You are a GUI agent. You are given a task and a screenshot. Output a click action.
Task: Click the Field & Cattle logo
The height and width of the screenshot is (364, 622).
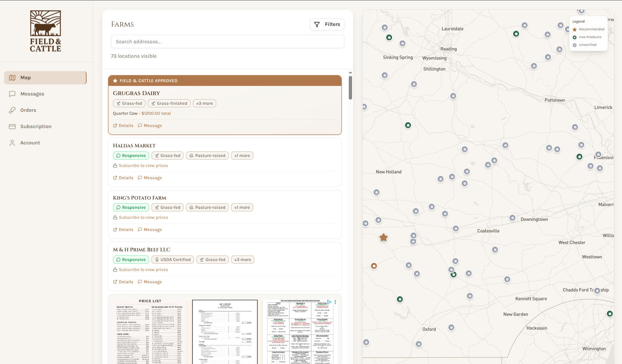click(x=46, y=31)
